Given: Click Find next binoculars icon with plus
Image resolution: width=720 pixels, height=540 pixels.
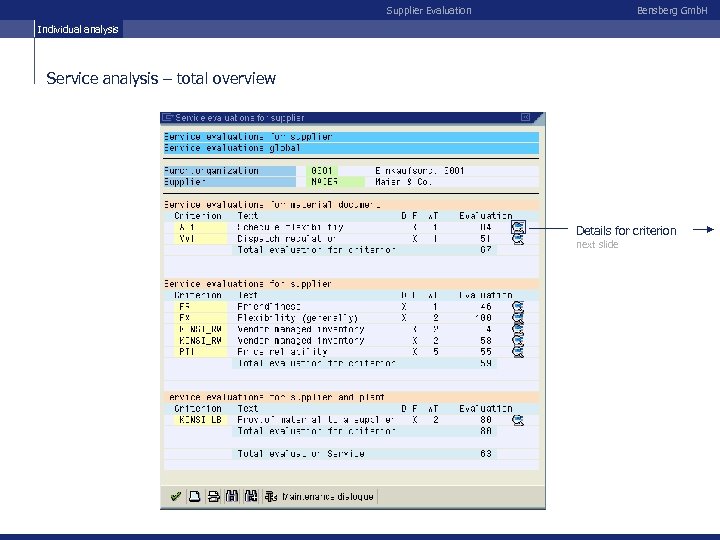Looking at the screenshot, I should (x=251, y=496).
